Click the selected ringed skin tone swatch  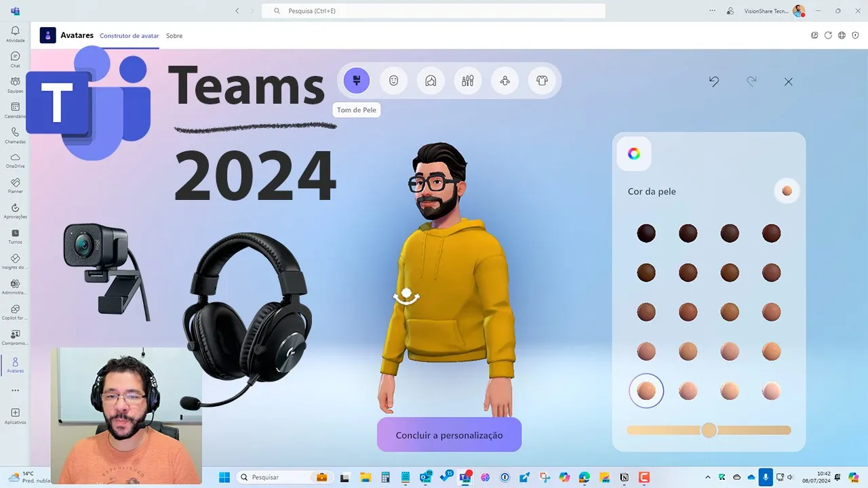click(646, 391)
